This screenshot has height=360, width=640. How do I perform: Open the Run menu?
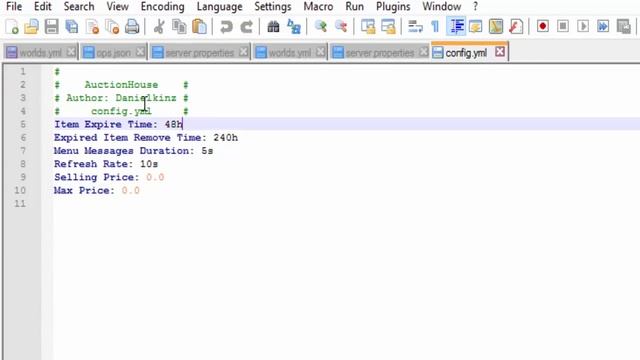(354, 7)
